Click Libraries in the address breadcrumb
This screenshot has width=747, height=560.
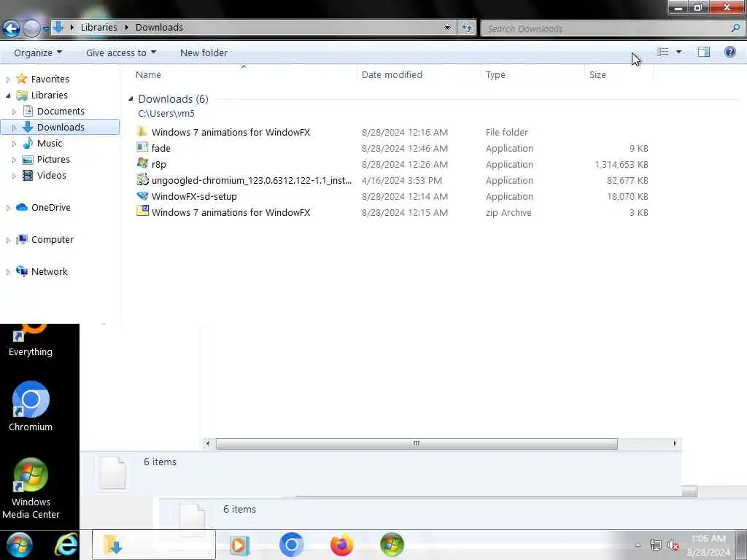point(98,27)
